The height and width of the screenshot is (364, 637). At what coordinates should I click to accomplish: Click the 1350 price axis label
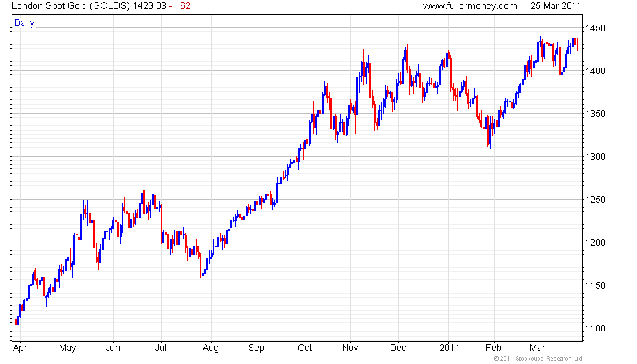[595, 114]
